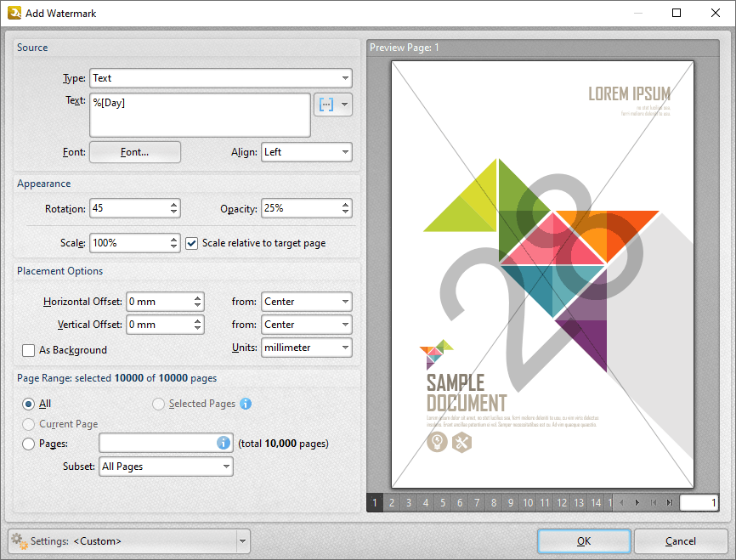Click the info icon in Pages field
The height and width of the screenshot is (560, 736).
coord(224,443)
